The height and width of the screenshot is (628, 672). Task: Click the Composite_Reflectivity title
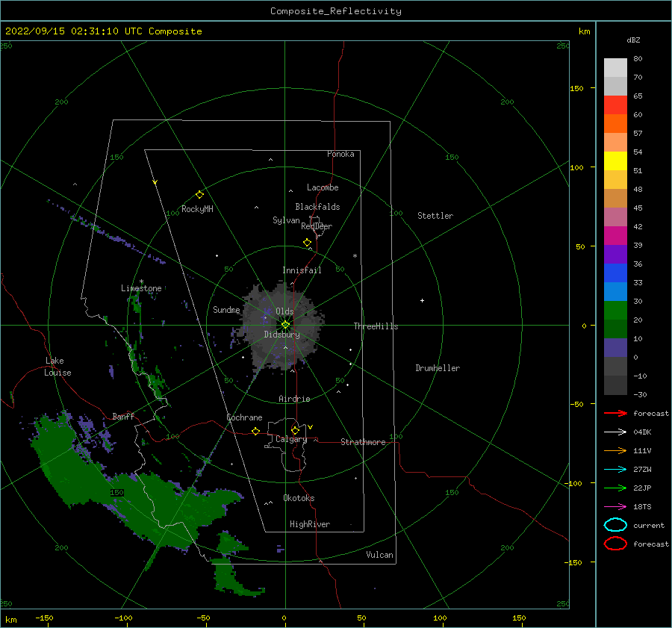(x=335, y=11)
